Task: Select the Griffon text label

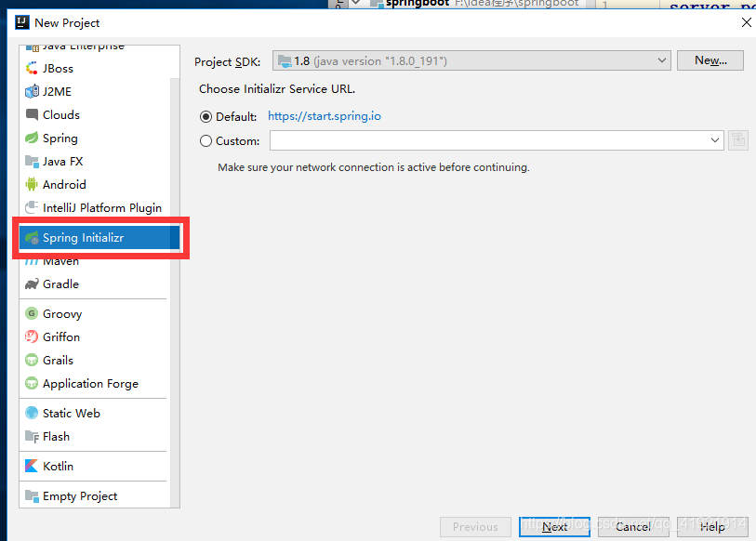Action: (x=61, y=336)
